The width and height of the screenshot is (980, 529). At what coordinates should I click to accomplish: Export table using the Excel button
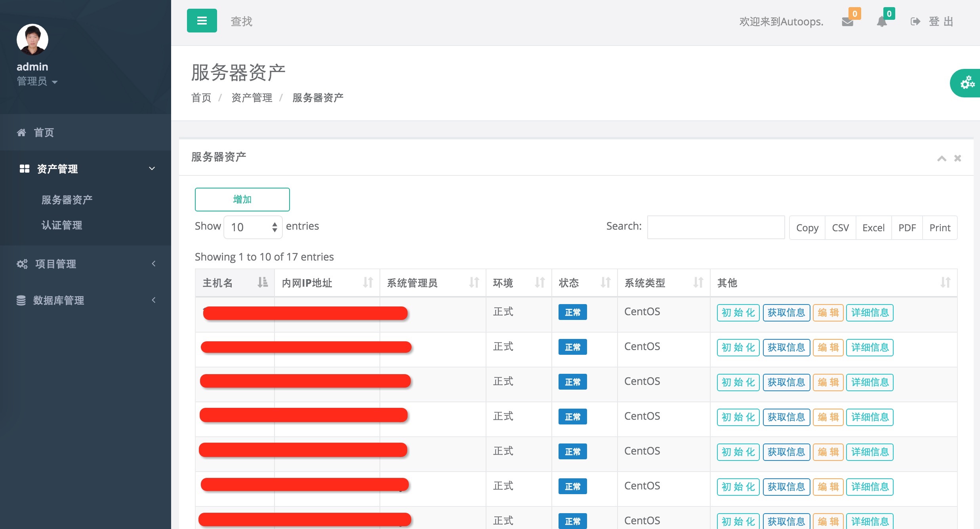(x=873, y=228)
